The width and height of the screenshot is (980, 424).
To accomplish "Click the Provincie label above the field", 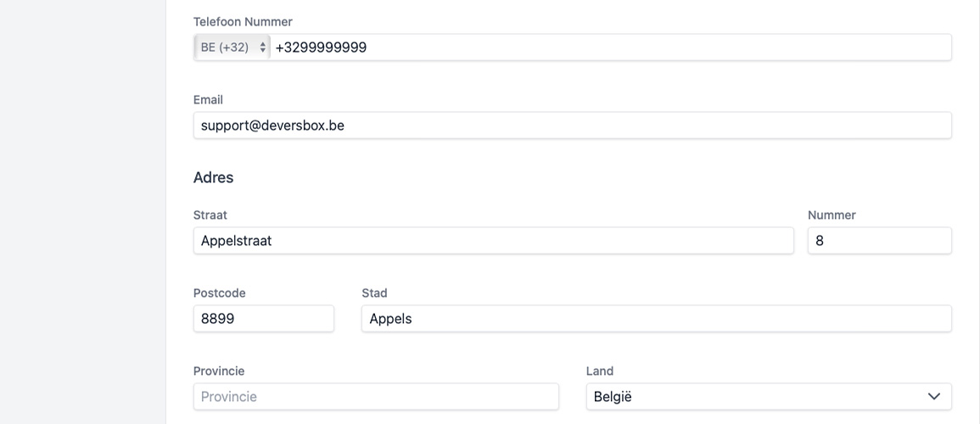I will pyautogui.click(x=219, y=371).
